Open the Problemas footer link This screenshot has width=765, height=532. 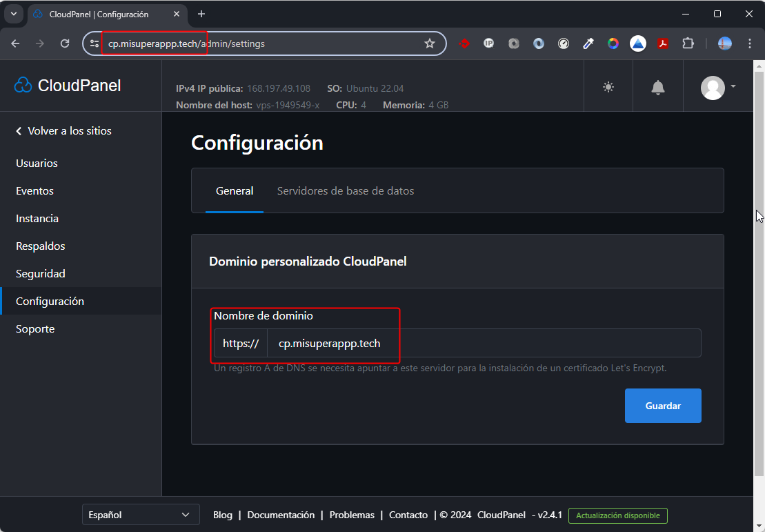click(x=352, y=515)
